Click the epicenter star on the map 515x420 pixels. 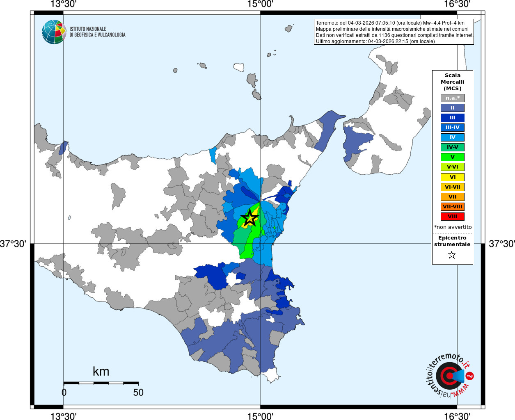coord(249,217)
